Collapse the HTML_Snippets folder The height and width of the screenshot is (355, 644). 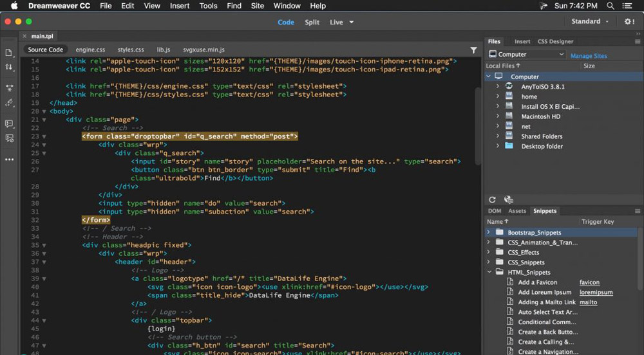[489, 272]
